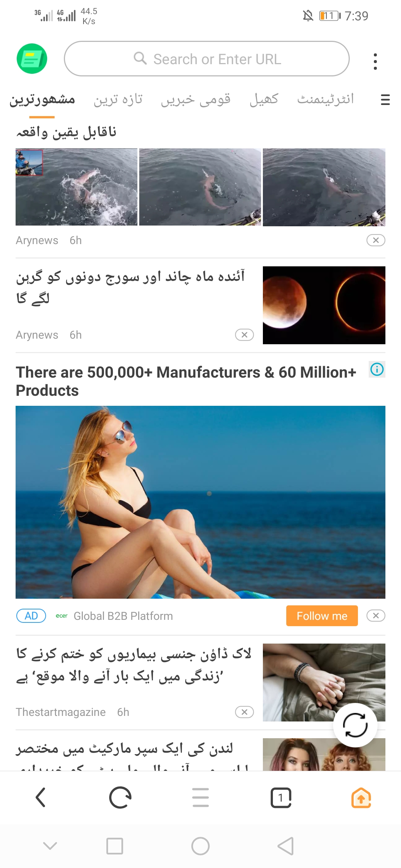Viewport: 401px width, 868px height.
Task: Focus the Search or Enter URL field
Action: point(207,59)
